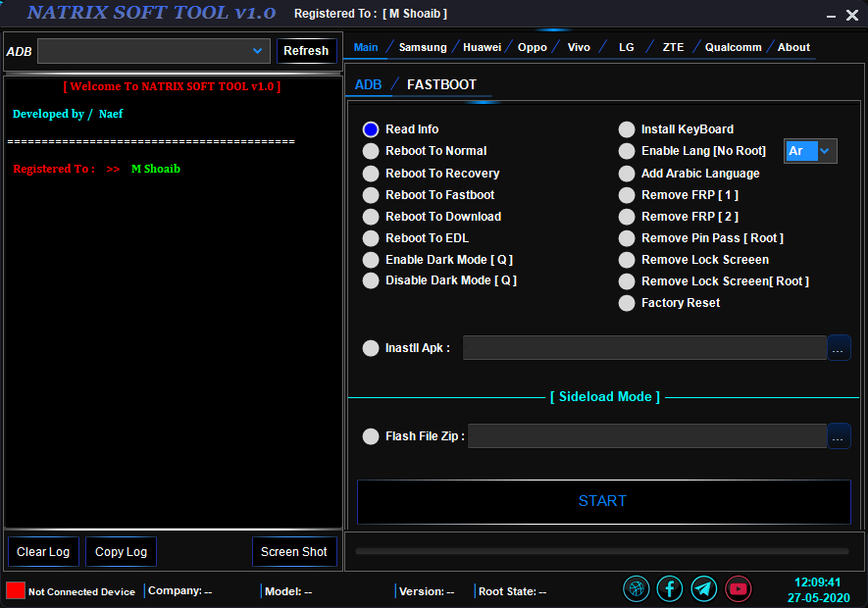Switch to the ZTE tab
The image size is (868, 608).
[x=673, y=47]
